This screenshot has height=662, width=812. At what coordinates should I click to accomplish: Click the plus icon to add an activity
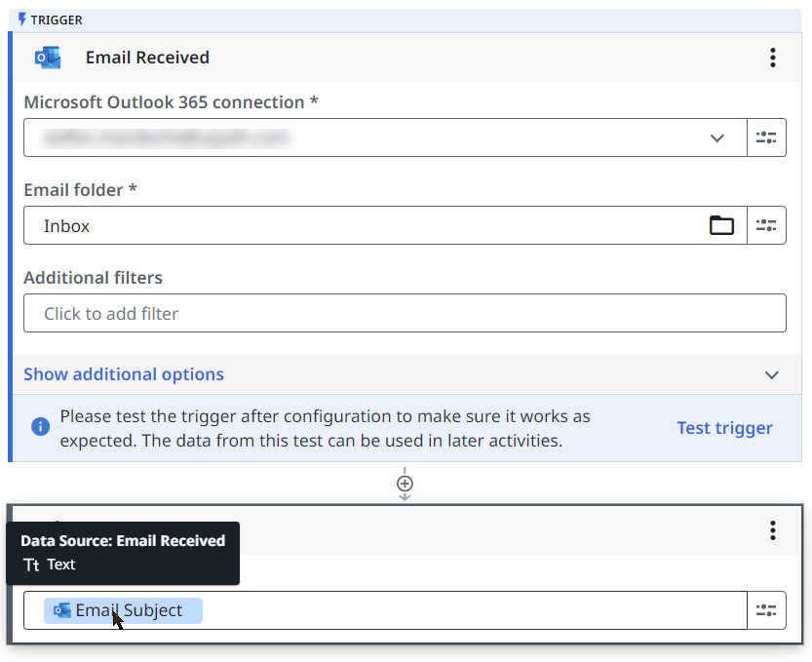(405, 484)
